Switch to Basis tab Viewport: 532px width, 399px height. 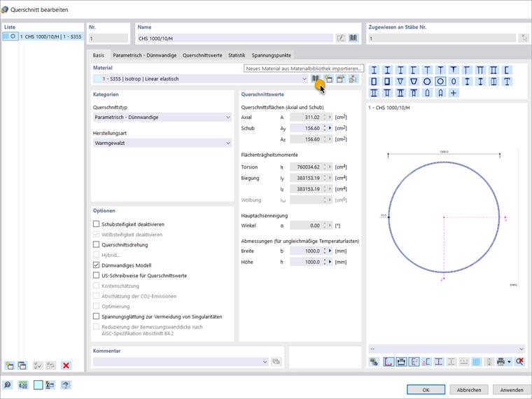point(99,55)
